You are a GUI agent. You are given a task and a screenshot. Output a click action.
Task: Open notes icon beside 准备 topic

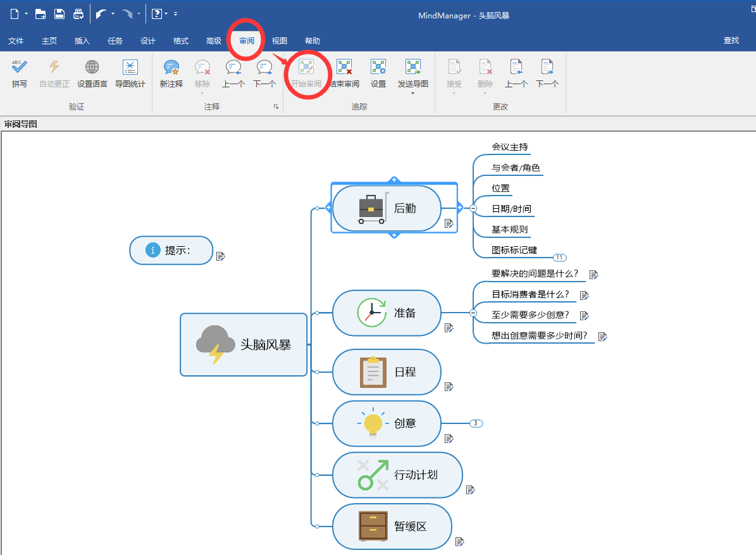449,328
